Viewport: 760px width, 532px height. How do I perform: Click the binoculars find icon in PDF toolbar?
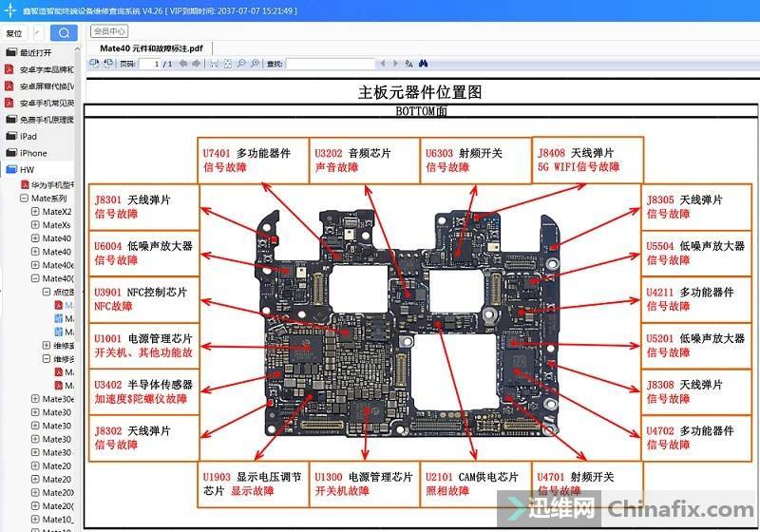424,64
